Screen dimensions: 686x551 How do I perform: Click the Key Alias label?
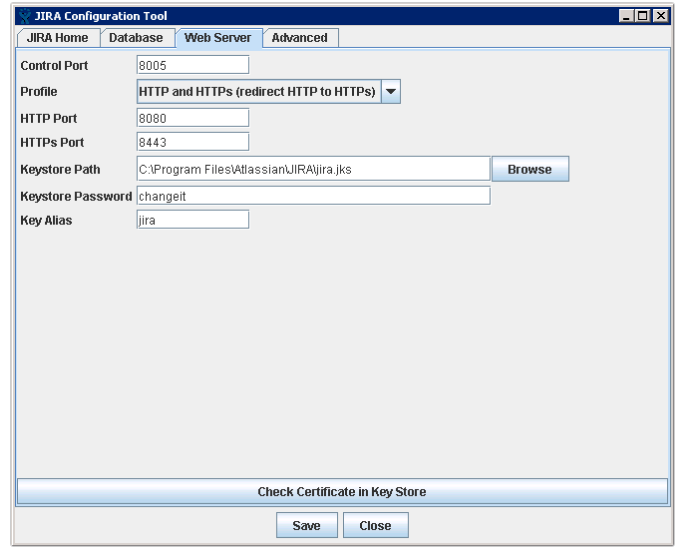pyautogui.click(x=46, y=221)
